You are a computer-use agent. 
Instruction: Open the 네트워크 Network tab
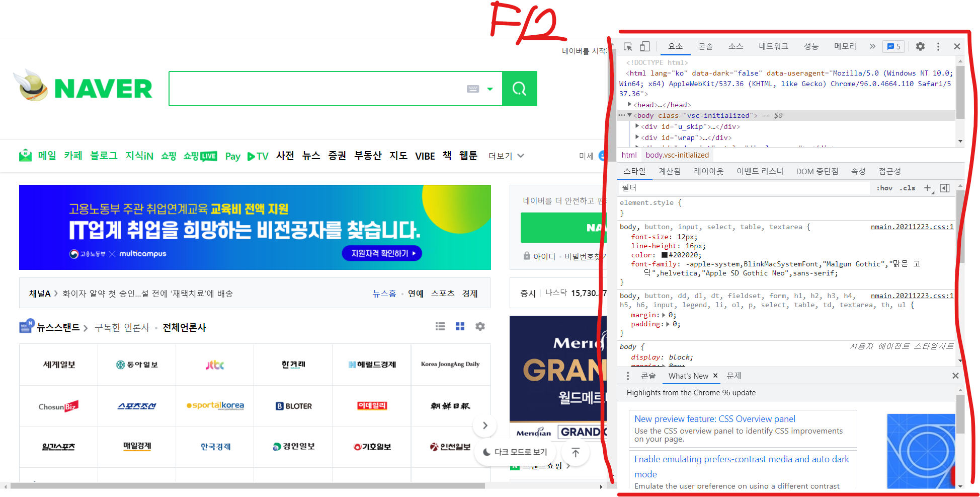pyautogui.click(x=773, y=46)
